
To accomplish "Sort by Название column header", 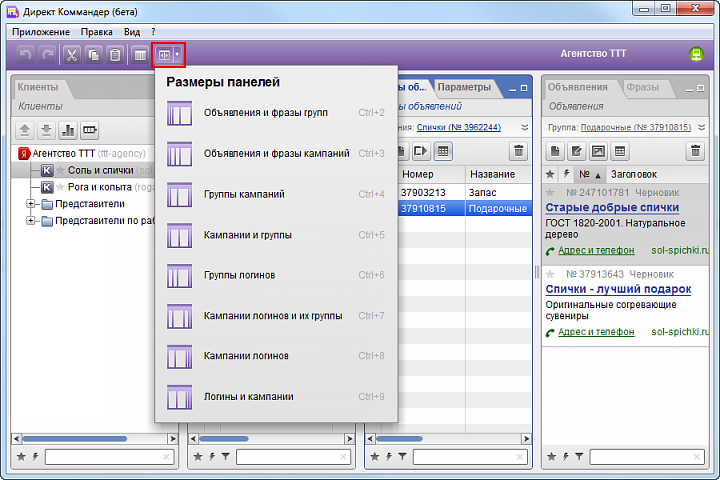I will [x=498, y=175].
